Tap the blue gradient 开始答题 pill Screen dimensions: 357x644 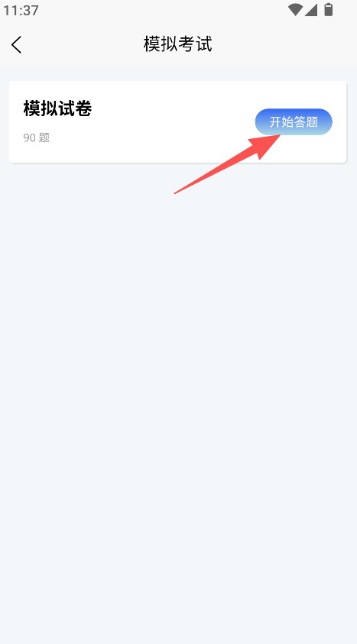pyautogui.click(x=294, y=121)
